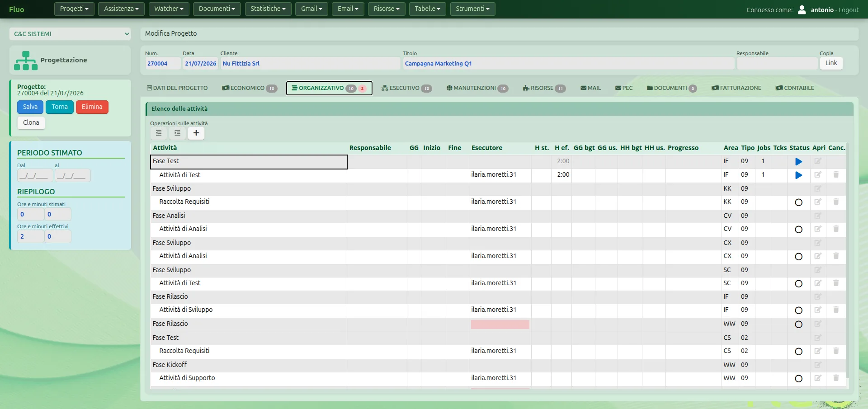Switch to the FATTURAZIONE tab
868x409 pixels.
[736, 88]
